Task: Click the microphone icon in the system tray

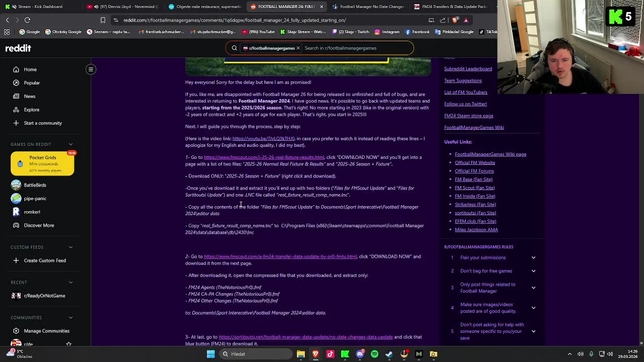Action: 591,354
